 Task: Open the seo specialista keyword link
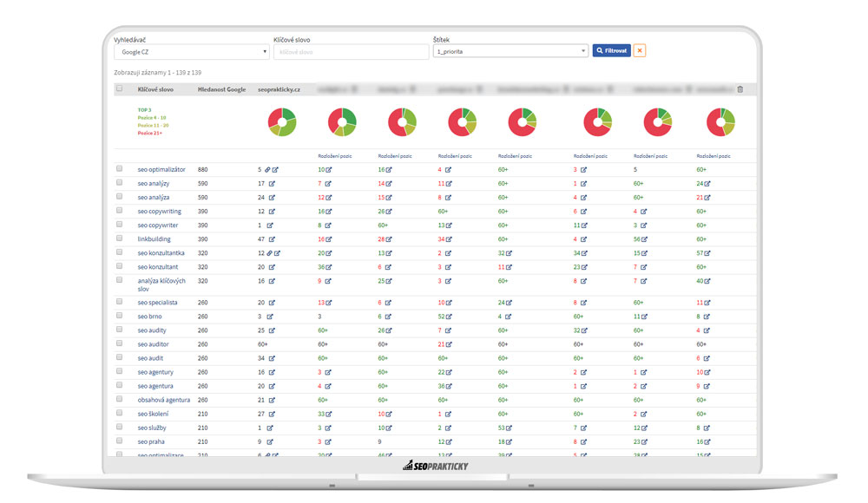coord(157,303)
